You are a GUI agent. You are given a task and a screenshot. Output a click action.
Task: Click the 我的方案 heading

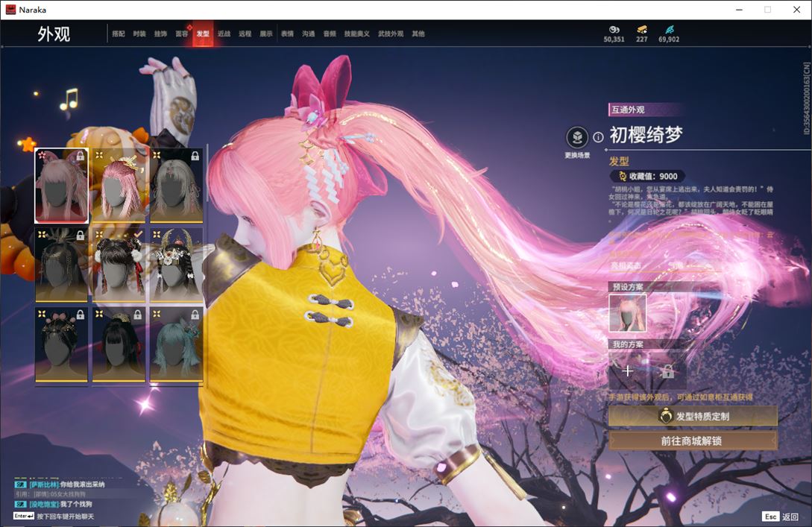coord(628,344)
